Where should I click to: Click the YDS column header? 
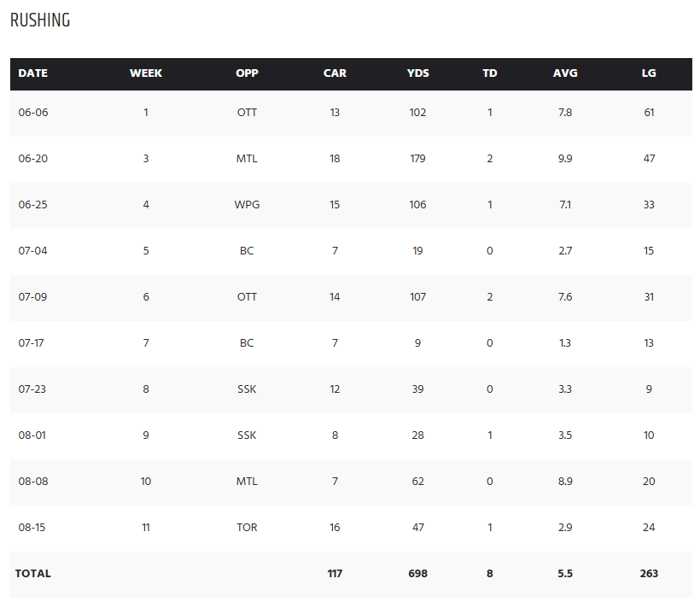coord(417,73)
